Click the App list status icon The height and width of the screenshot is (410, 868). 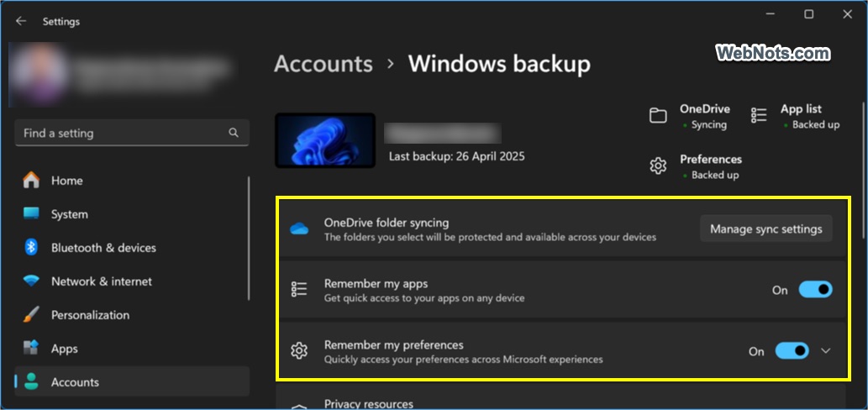pos(759,116)
